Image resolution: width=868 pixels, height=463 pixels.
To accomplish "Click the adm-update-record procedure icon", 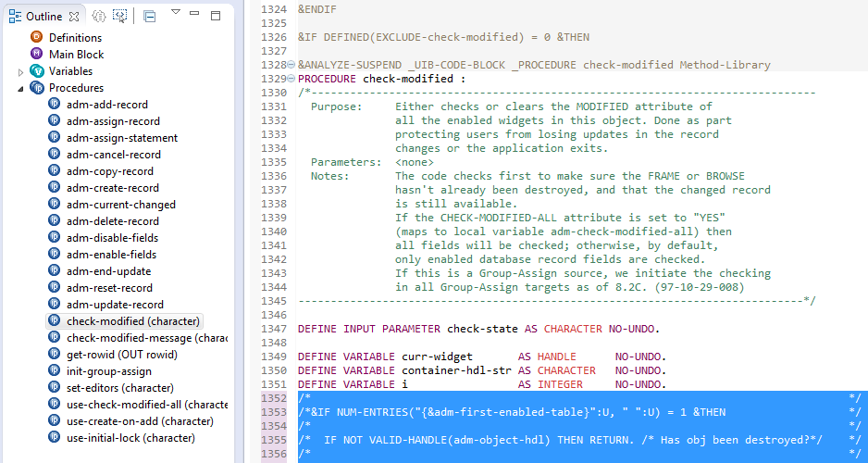I will click(55, 303).
